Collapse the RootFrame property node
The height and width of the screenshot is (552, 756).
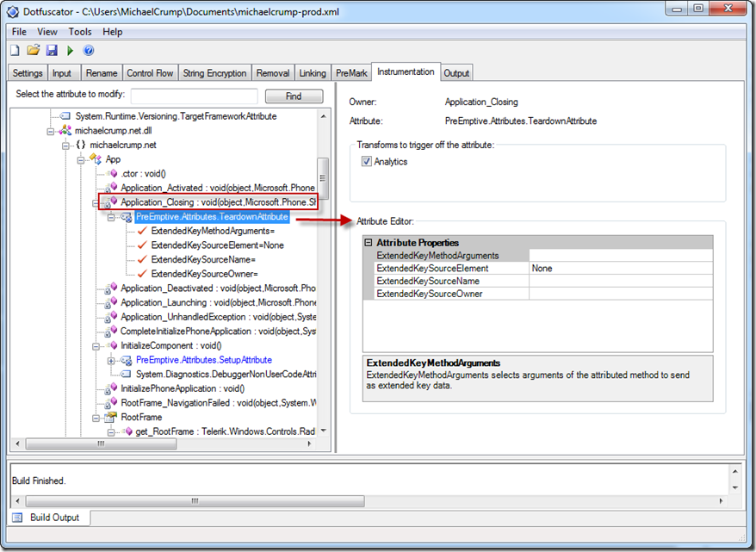[96, 418]
